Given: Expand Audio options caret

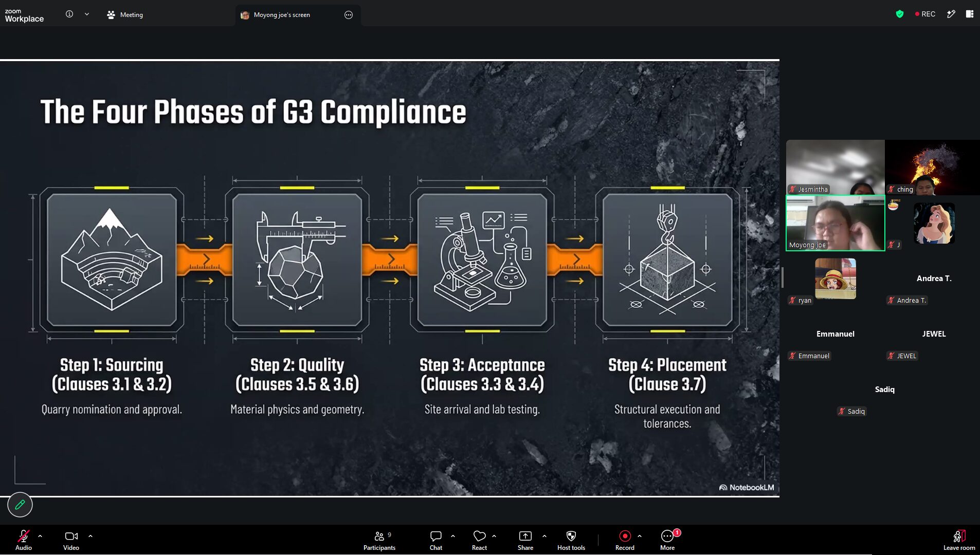Looking at the screenshot, I should click(40, 536).
